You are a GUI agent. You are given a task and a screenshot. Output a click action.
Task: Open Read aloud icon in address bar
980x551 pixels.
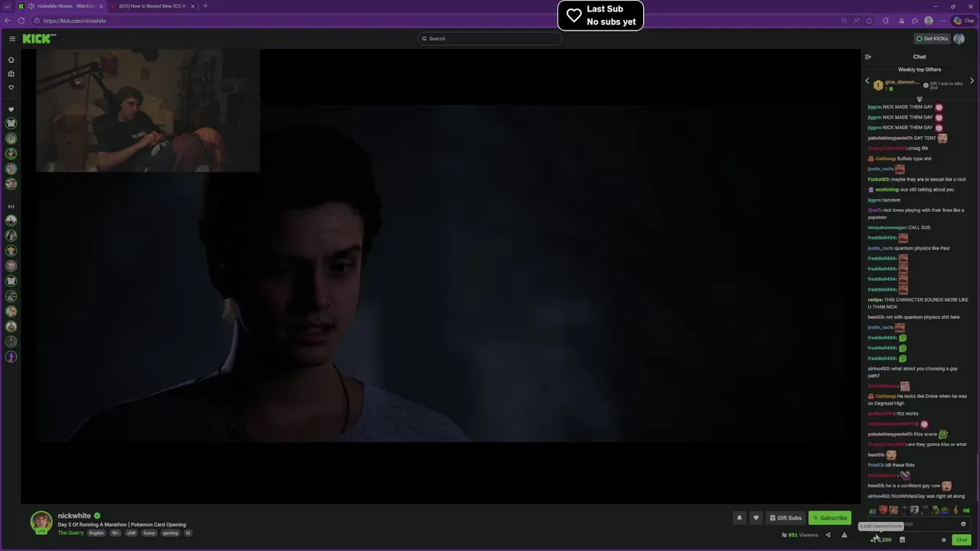856,21
